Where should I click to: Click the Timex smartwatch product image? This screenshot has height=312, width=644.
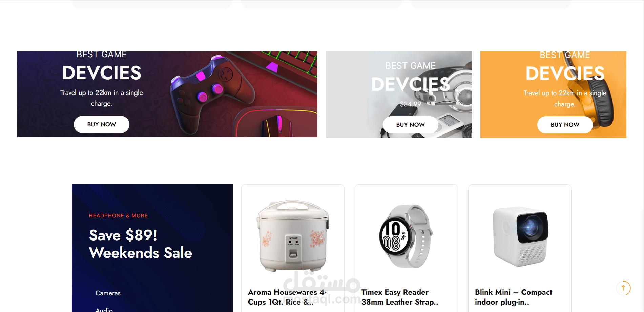(406, 236)
